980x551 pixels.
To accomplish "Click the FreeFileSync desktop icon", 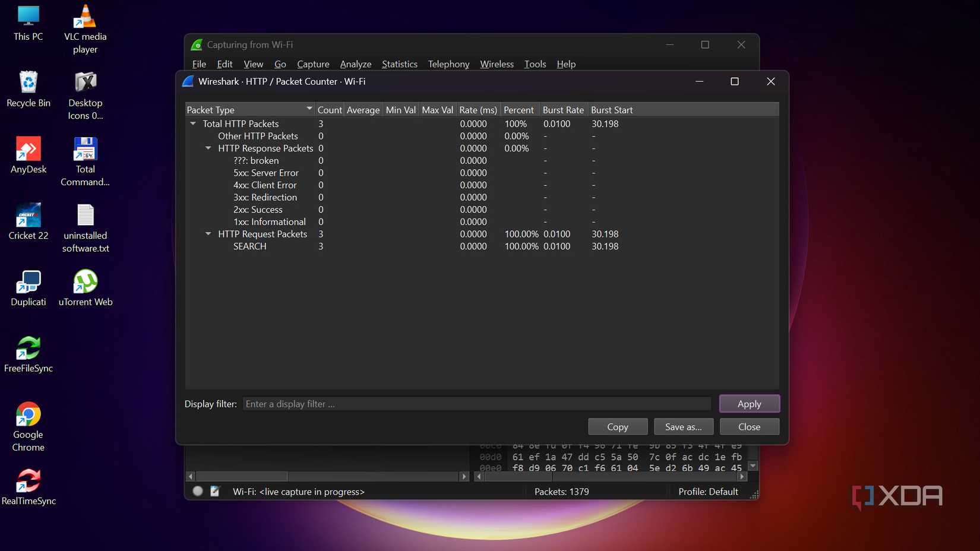I will (x=29, y=349).
